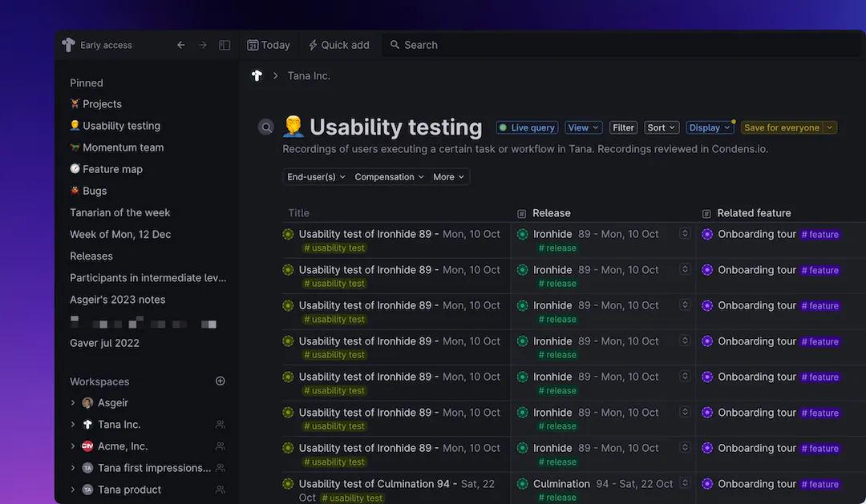
Task: Click Save for everyone
Action: point(782,127)
